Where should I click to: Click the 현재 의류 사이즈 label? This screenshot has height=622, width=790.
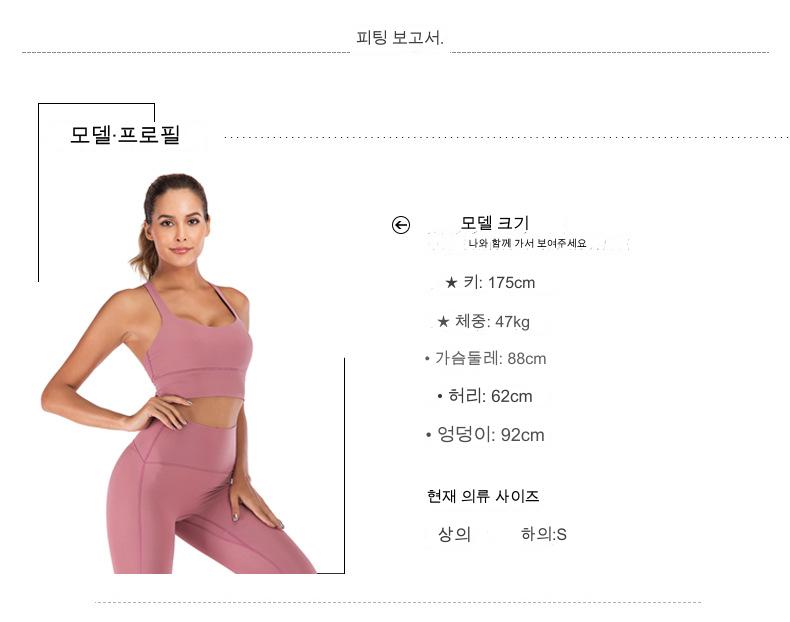483,496
